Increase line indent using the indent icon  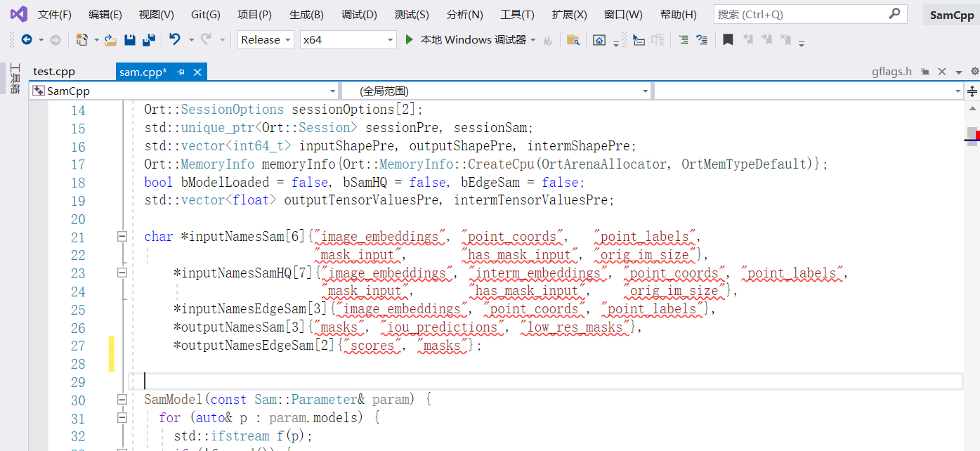[x=684, y=40]
